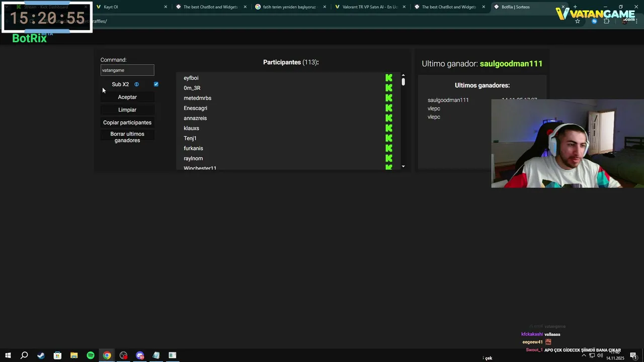
Task: Click the participants list scroll-down arrow
Action: click(x=403, y=166)
